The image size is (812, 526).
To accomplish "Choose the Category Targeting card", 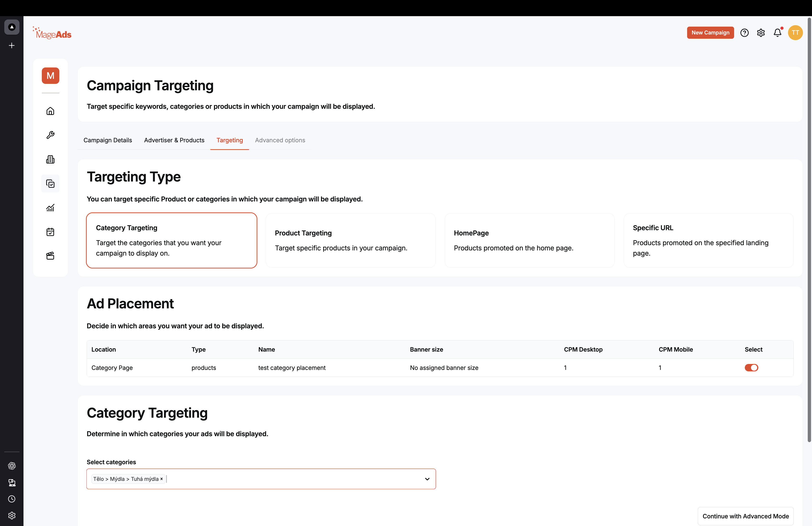I will tap(172, 240).
